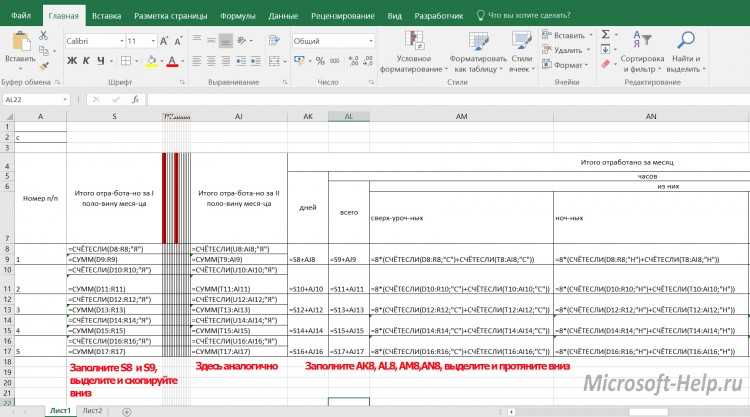
Task: Click AutoSum sigma icon
Action: tap(606, 34)
